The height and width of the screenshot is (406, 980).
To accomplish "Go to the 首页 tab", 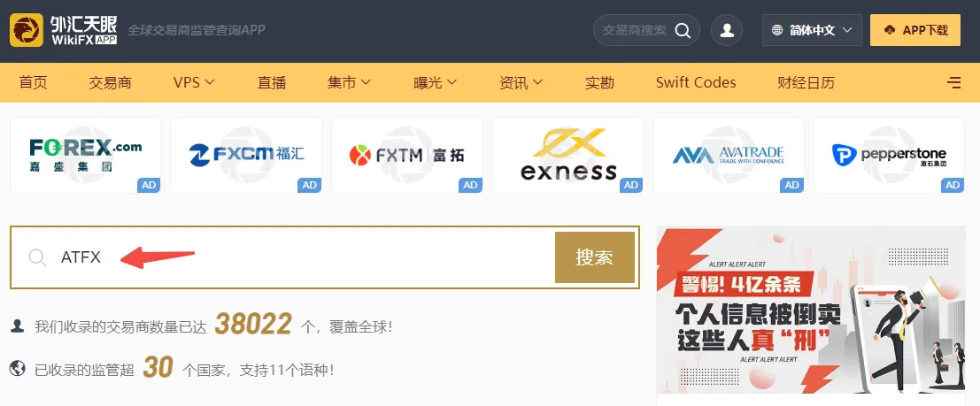I will [33, 82].
